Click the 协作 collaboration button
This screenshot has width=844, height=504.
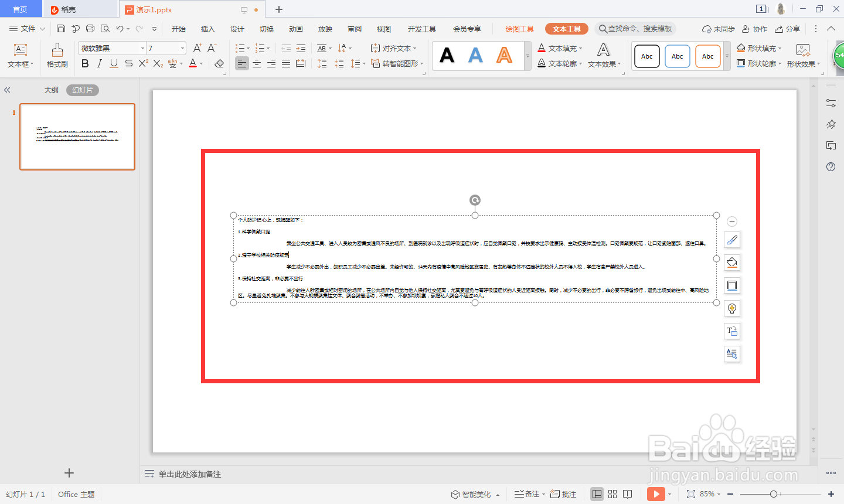click(754, 28)
